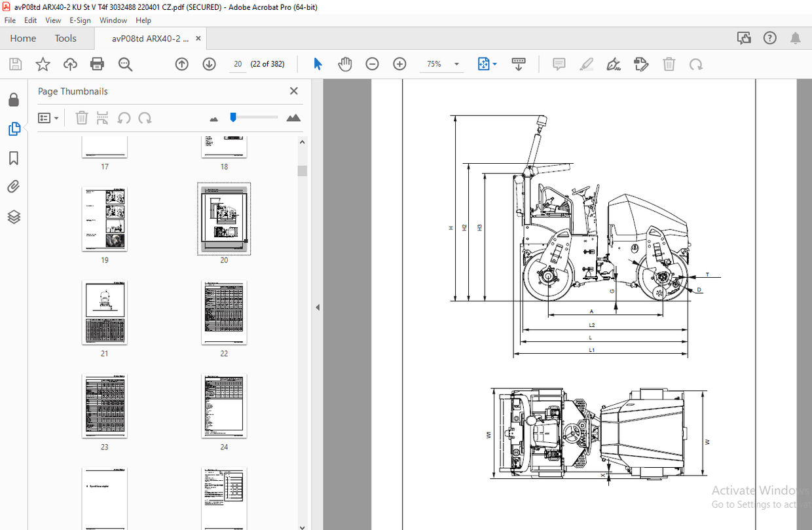Open the Attachments paperclip panel

click(14, 186)
